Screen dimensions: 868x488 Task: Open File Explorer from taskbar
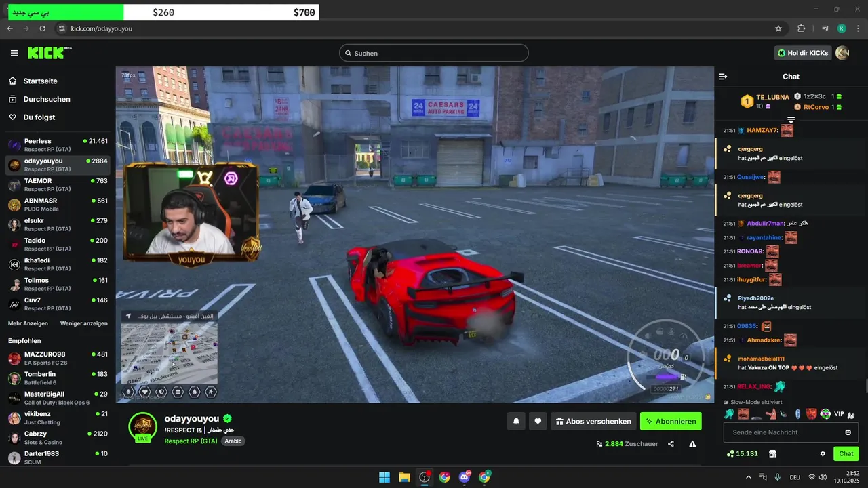404,477
